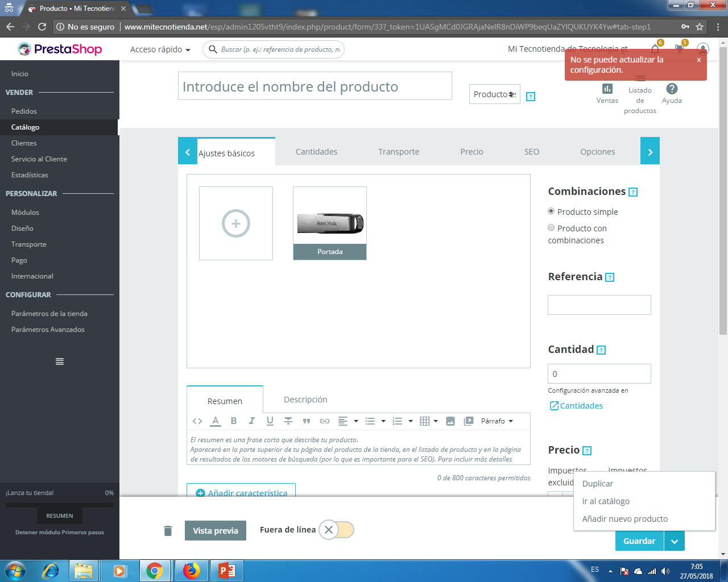This screenshot has height=582, width=728.
Task: Click the help icon beside Combinaciones
Action: tap(634, 192)
